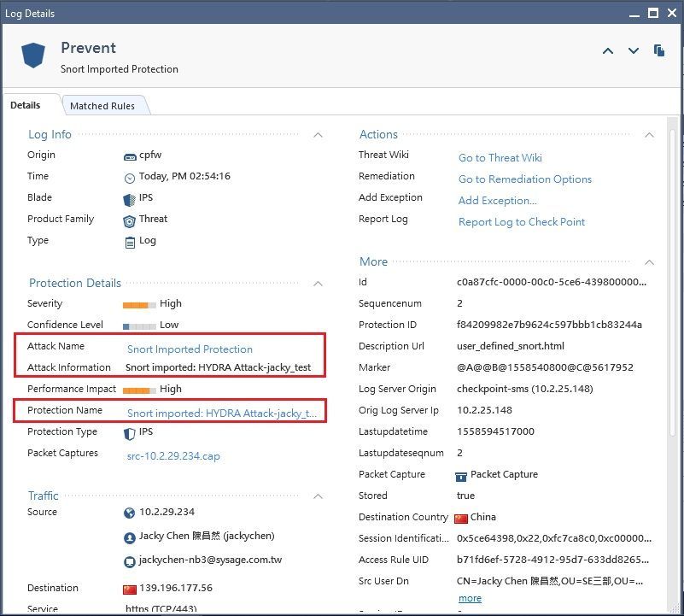Screen dimensions: 684x616
Task: Open the Go to Threat Wiki link
Action: 500,158
